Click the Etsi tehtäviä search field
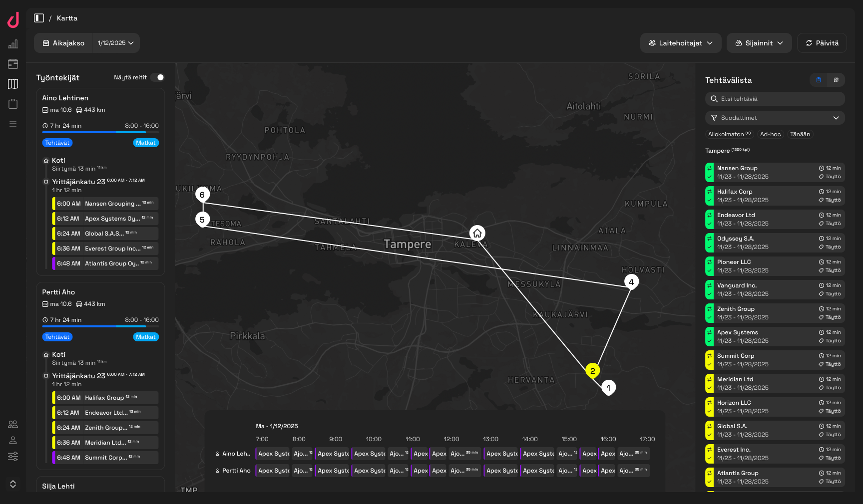863x504 pixels. [x=775, y=99]
